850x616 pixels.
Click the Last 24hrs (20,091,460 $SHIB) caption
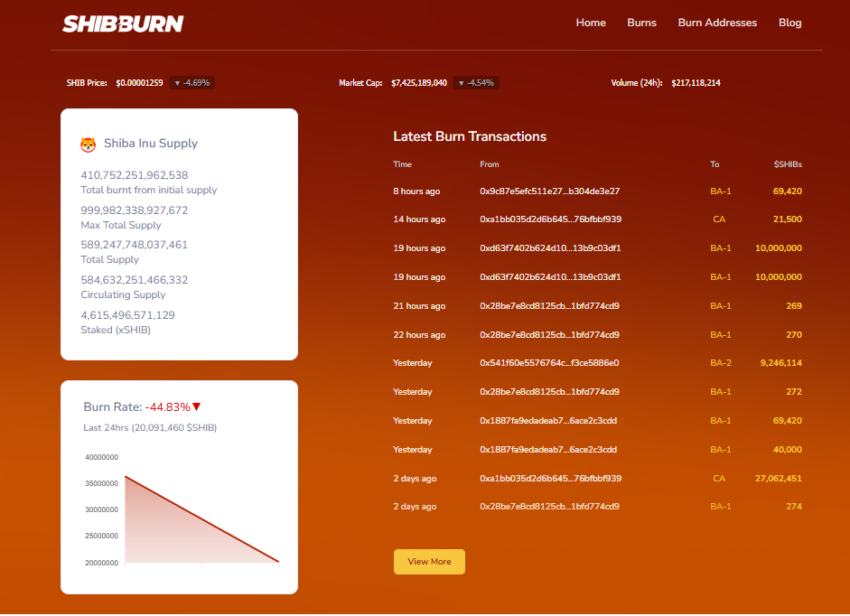point(150,428)
